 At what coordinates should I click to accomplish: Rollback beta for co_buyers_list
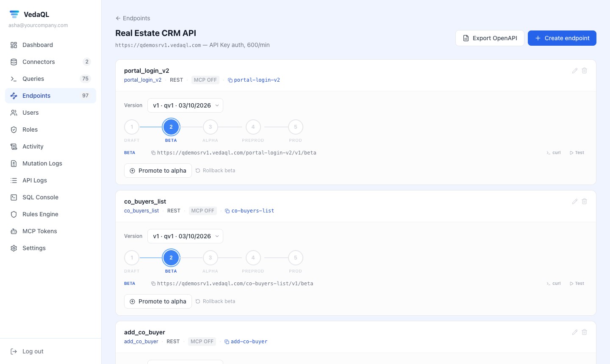pos(215,301)
